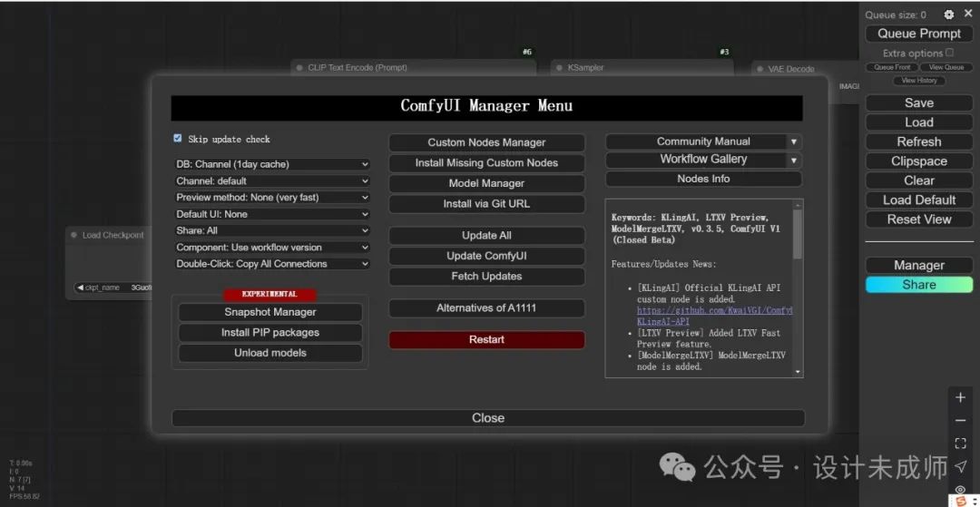The width and height of the screenshot is (980, 507).
Task: Click Install Missing Custom Nodes
Action: tap(486, 163)
